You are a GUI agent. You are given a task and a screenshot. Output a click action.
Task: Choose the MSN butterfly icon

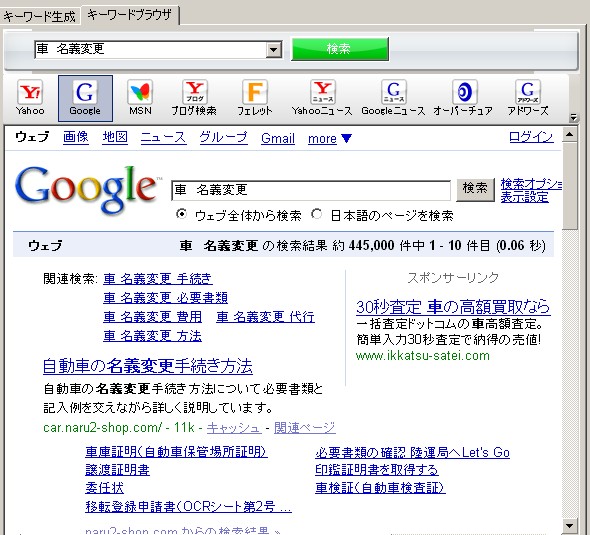pos(140,98)
